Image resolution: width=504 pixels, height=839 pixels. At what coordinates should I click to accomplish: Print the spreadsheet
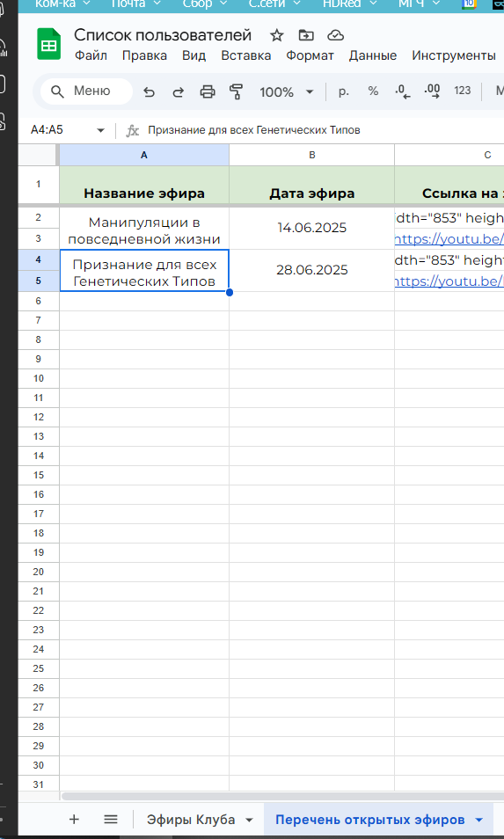207,92
